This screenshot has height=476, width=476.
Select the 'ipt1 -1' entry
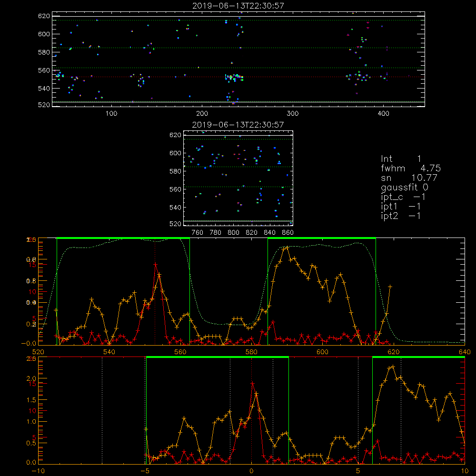[x=401, y=207]
